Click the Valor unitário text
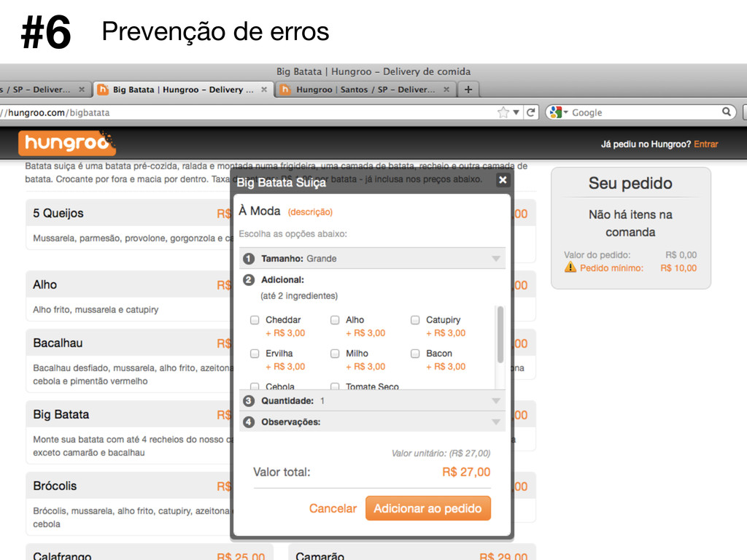Image resolution: width=747 pixels, height=560 pixels. click(x=441, y=454)
